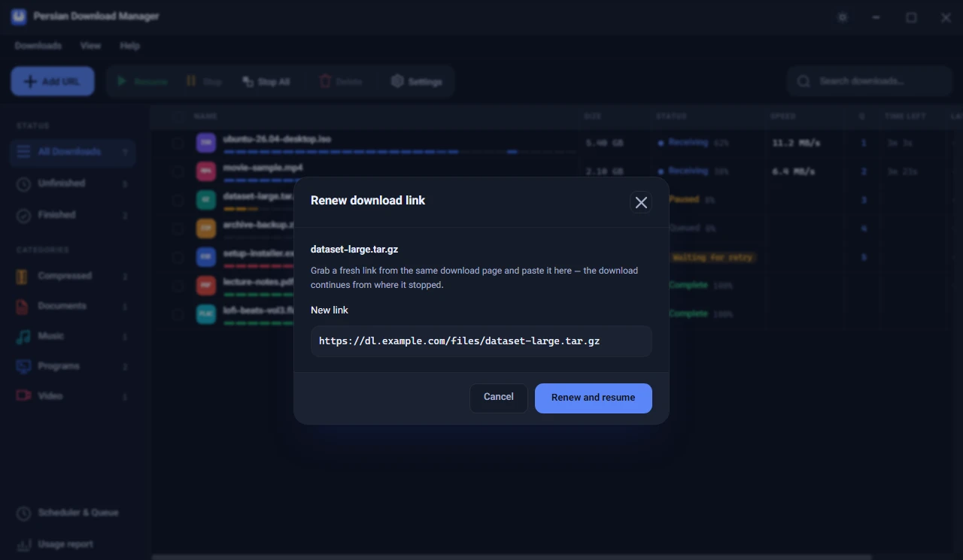The image size is (963, 560).
Task: Open the View menu
Action: [91, 46]
